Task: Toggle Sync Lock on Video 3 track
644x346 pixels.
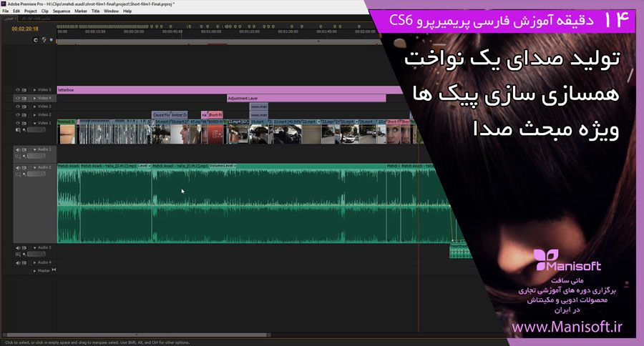Action: click(x=24, y=107)
